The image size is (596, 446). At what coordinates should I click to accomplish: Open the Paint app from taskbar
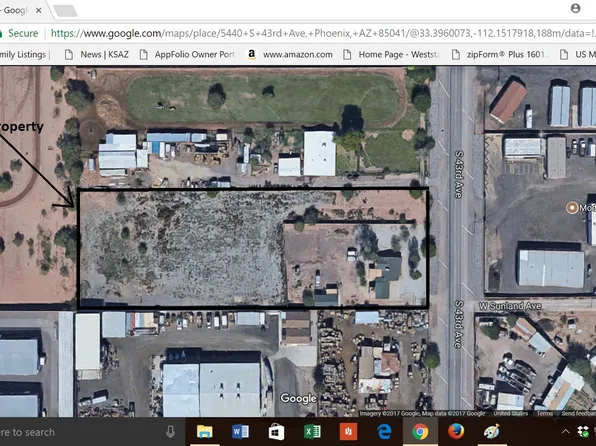[492, 432]
